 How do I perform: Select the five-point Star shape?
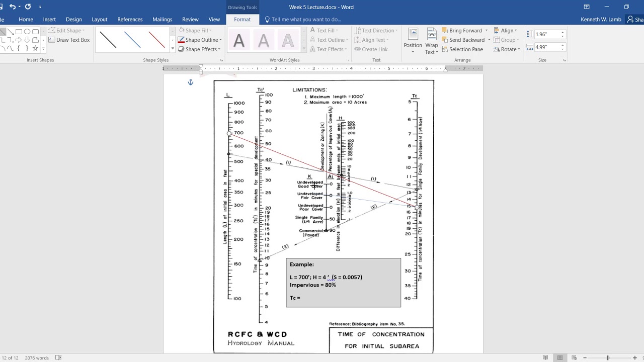pos(35,48)
